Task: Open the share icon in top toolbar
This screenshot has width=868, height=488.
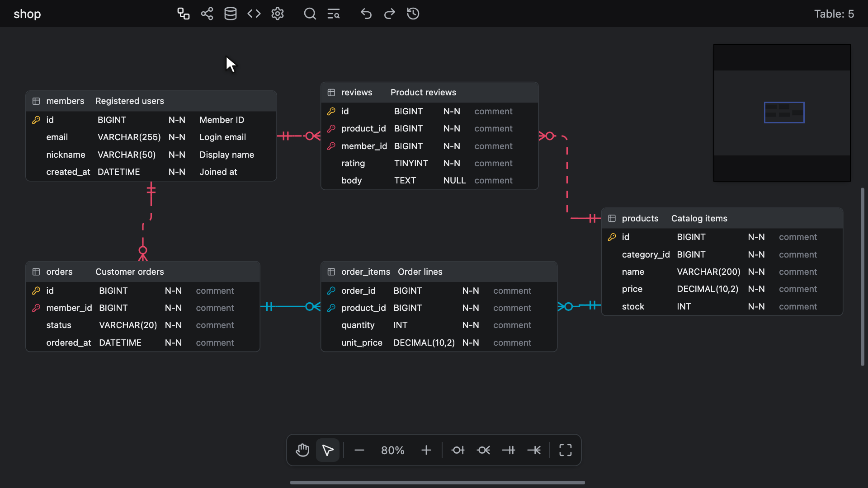Action: (207, 14)
